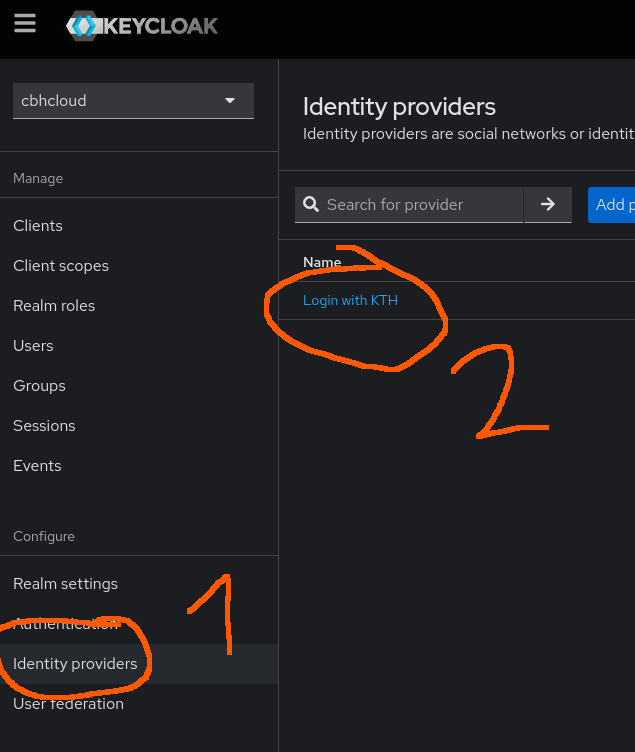Open Clients in the sidebar
The width and height of the screenshot is (635, 752).
point(38,226)
